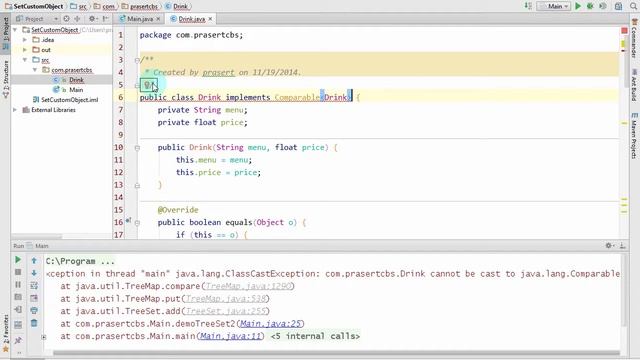Image resolution: width=640 pixels, height=360 pixels.
Task: Fold the equals method at line 16
Action: [137, 223]
